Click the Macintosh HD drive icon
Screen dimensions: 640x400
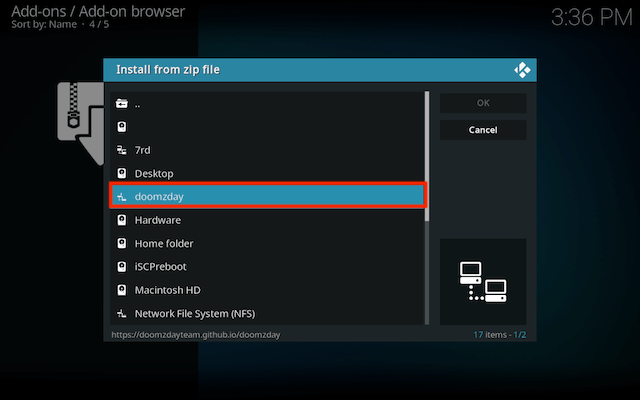pyautogui.click(x=122, y=290)
